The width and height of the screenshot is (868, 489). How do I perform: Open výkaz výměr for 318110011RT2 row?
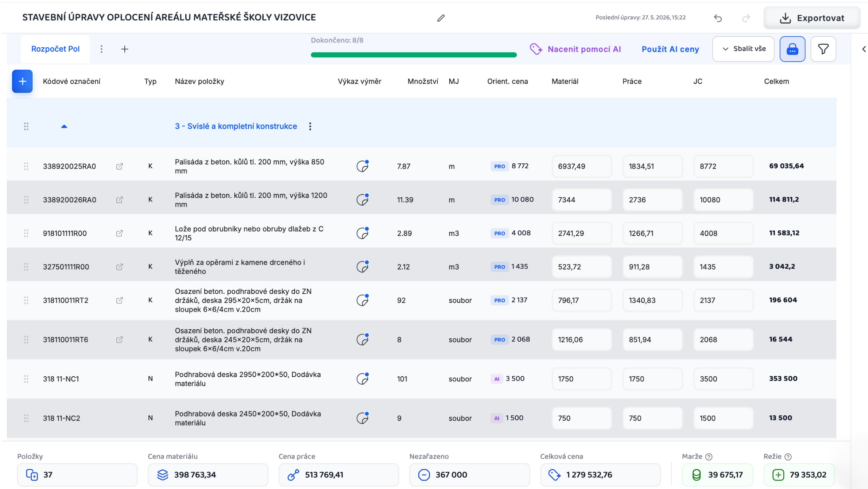[363, 300]
